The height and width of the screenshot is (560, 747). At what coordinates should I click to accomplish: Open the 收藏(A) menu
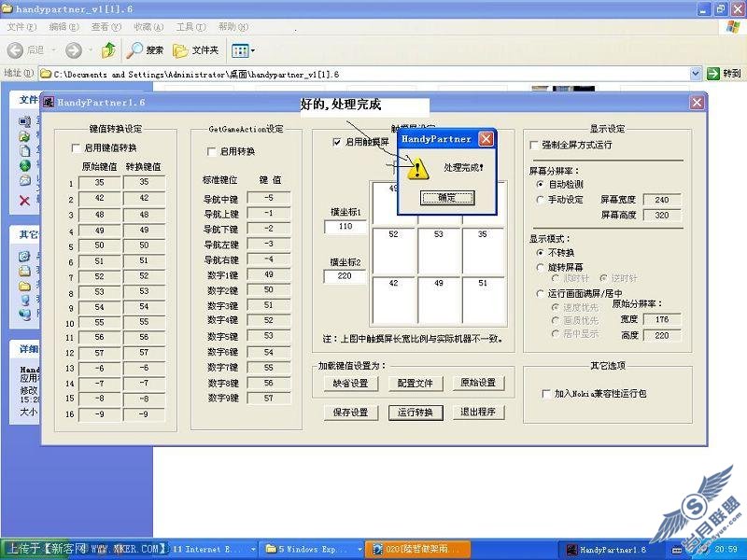148,27
